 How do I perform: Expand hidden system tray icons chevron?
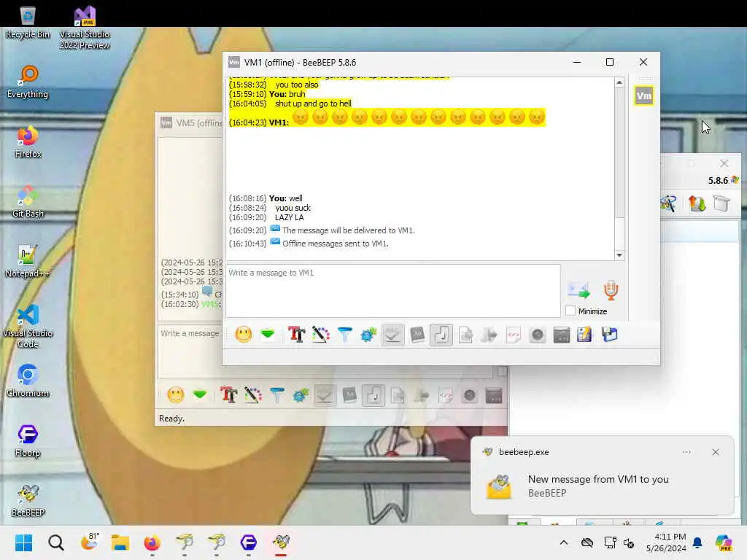coord(564,542)
